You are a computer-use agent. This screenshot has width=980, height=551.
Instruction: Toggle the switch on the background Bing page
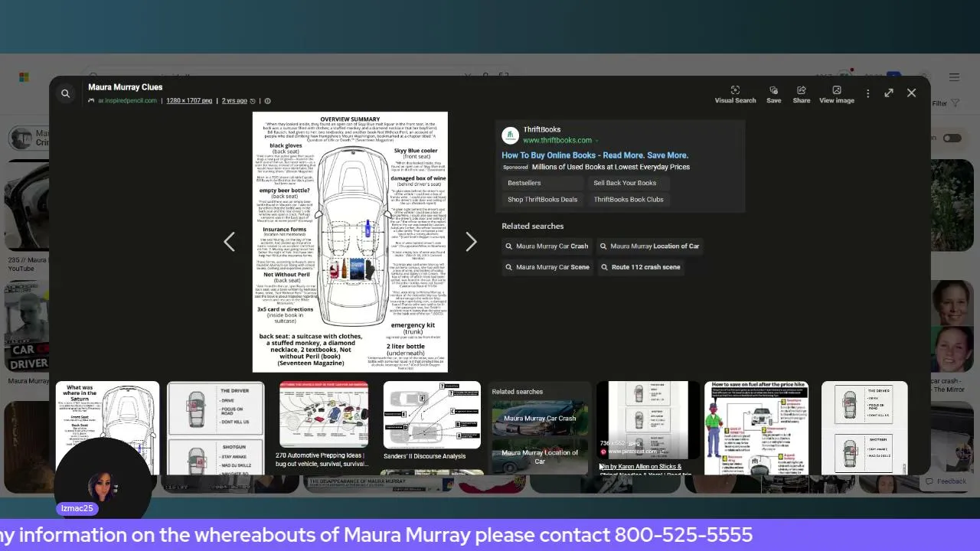click(952, 138)
